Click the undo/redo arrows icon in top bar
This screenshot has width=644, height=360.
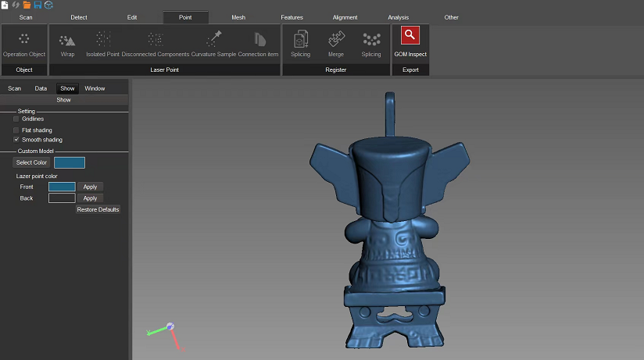pyautogui.click(x=16, y=5)
